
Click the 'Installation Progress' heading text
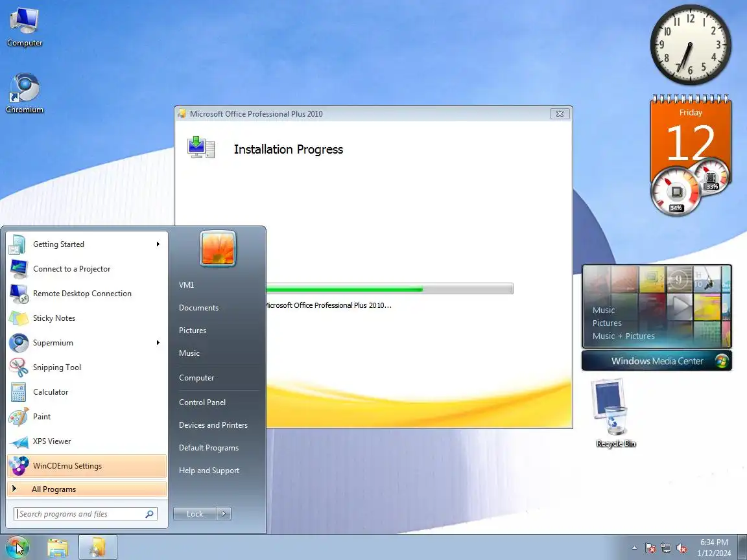288,150
